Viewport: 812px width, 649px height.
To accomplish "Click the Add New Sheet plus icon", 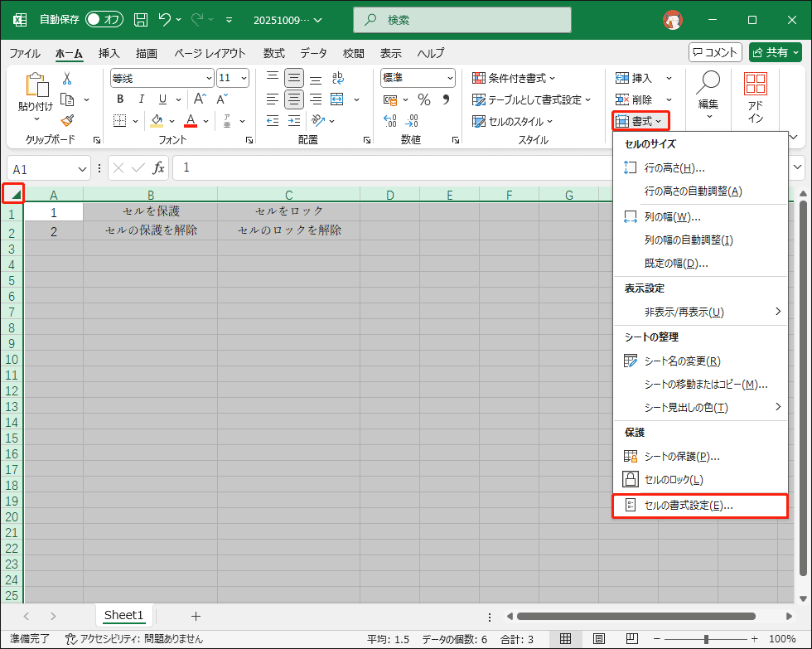I will pyautogui.click(x=196, y=616).
